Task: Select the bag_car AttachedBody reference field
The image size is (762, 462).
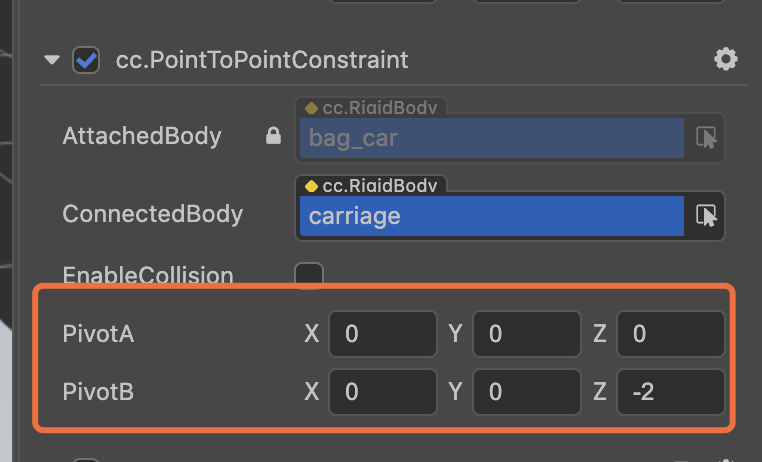Action: pos(490,138)
